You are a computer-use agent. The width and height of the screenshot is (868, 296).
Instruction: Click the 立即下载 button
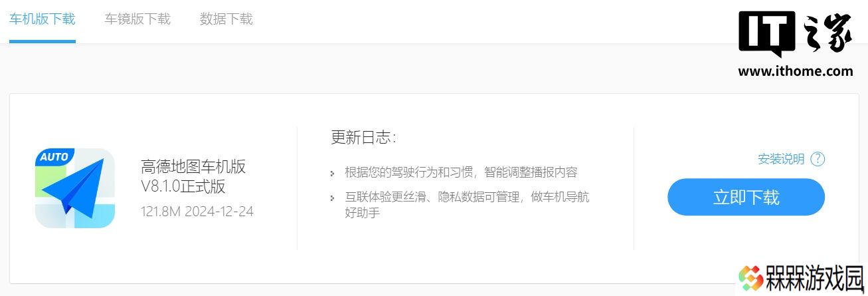(746, 197)
